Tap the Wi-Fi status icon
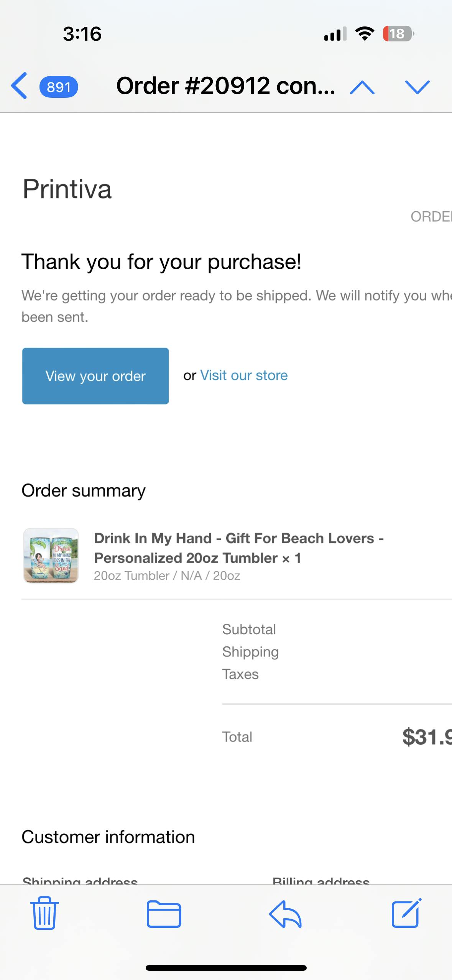This screenshot has height=980, width=452. coord(365,34)
